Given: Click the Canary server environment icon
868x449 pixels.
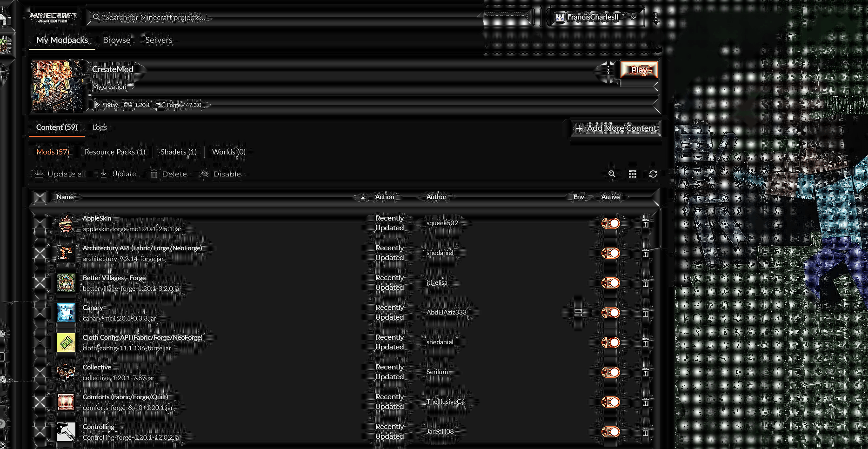Looking at the screenshot, I should coord(578,313).
